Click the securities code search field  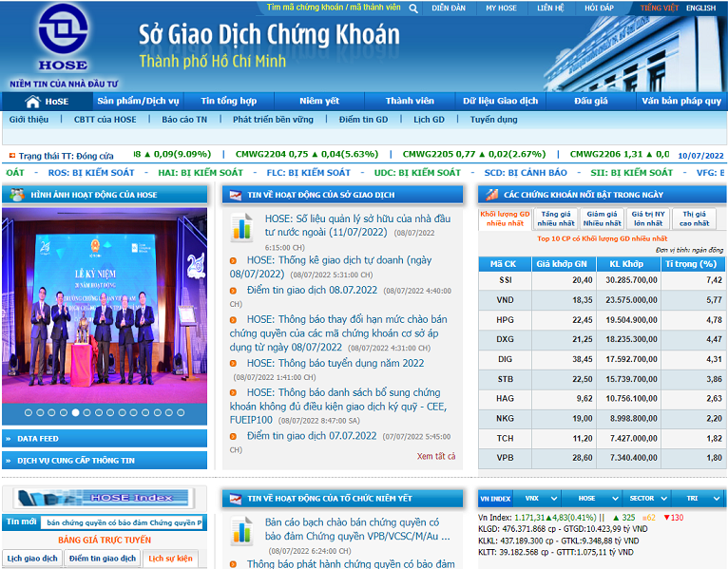(x=333, y=8)
